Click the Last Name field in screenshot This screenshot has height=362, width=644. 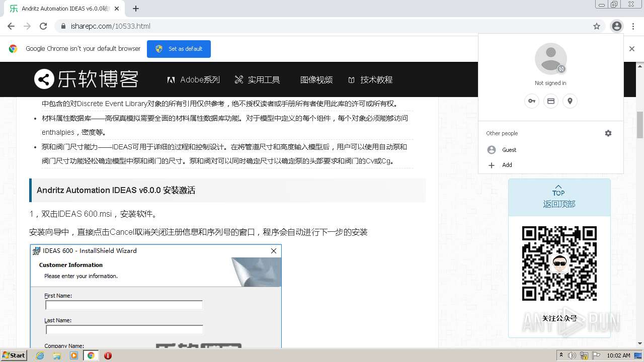[x=124, y=329]
